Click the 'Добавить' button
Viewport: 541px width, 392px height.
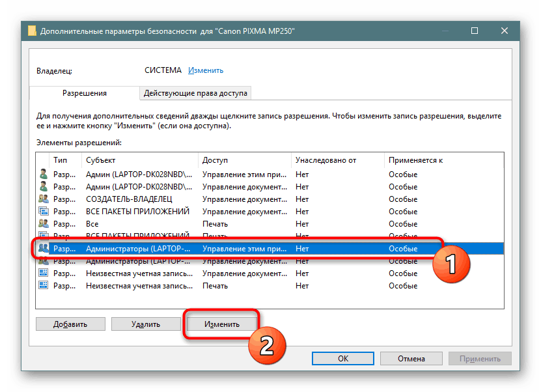pos(70,324)
